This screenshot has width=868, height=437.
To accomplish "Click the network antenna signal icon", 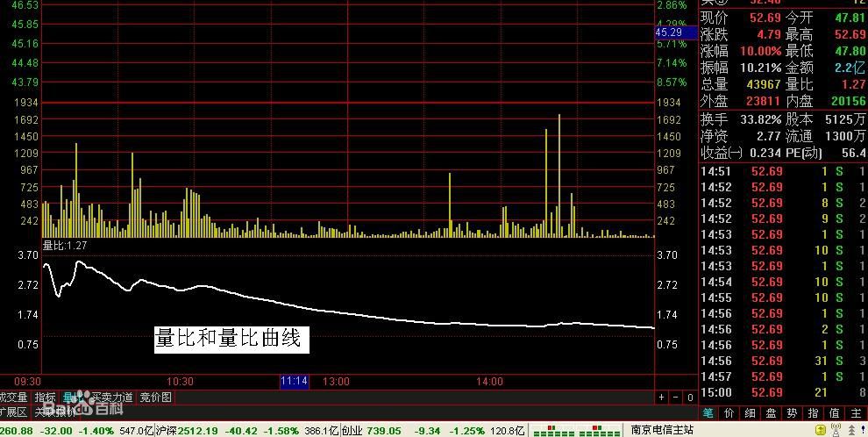I will [836, 430].
